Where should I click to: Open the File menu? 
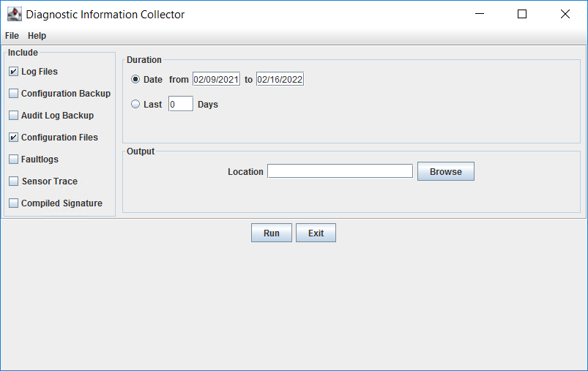tap(12, 36)
